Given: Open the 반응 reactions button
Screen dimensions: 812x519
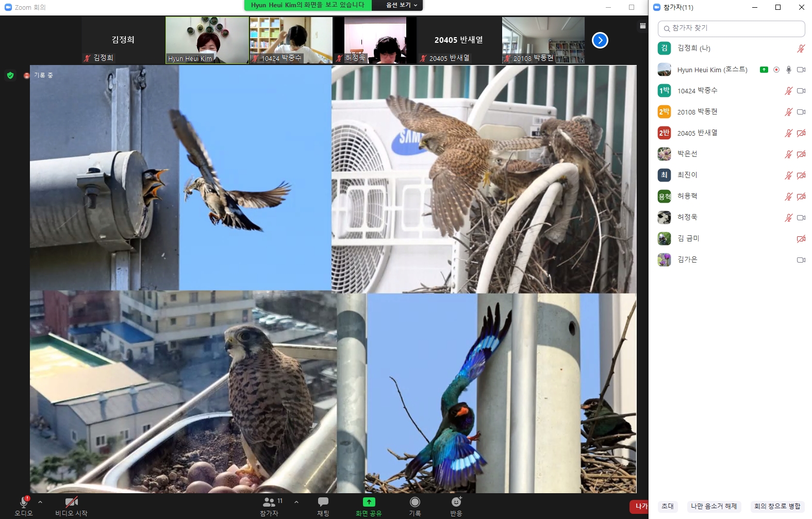Looking at the screenshot, I should 456,506.
